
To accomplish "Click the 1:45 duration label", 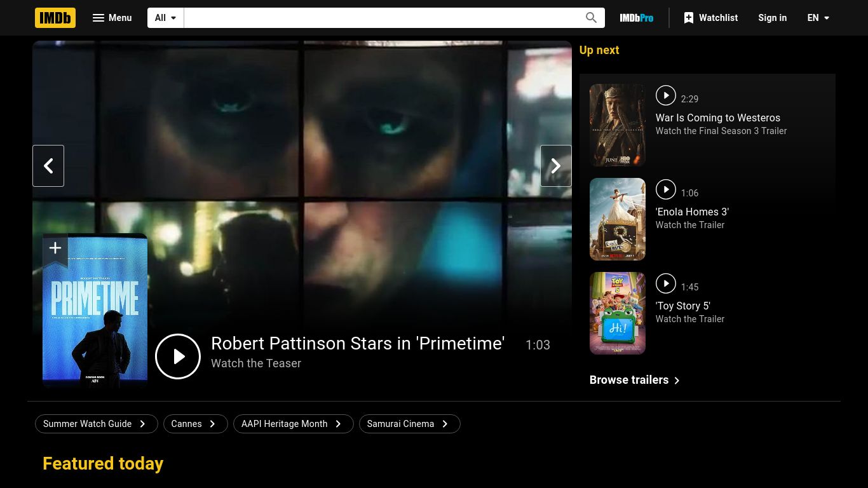I will (689, 287).
